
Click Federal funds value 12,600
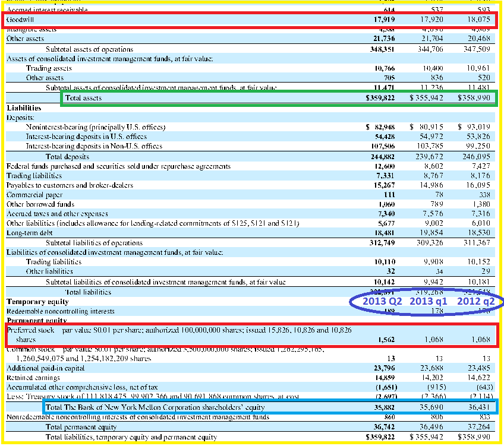click(384, 166)
